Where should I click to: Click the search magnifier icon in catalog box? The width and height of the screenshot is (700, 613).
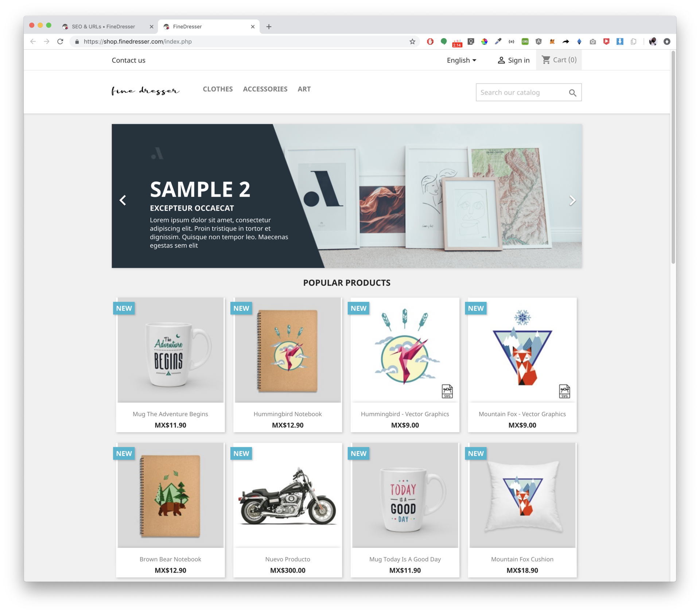click(x=572, y=93)
